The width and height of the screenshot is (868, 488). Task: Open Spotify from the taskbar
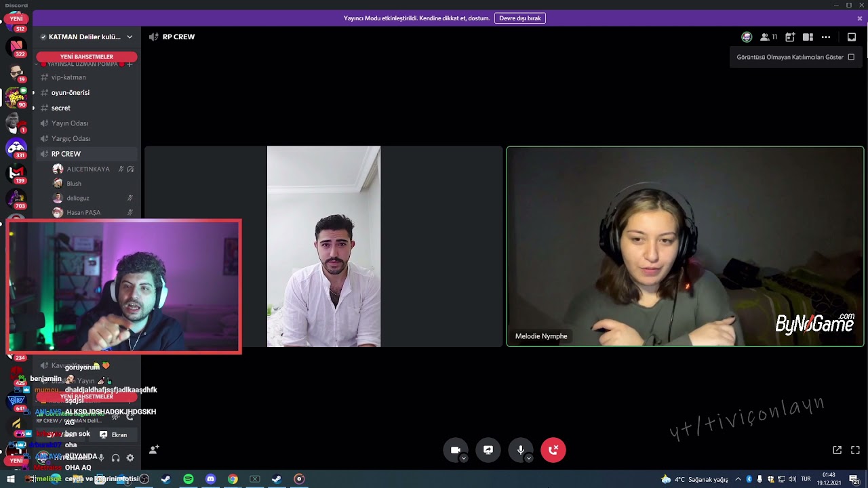pos(189,479)
